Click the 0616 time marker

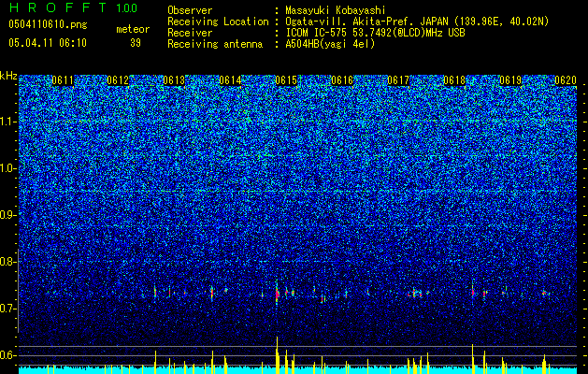(342, 80)
